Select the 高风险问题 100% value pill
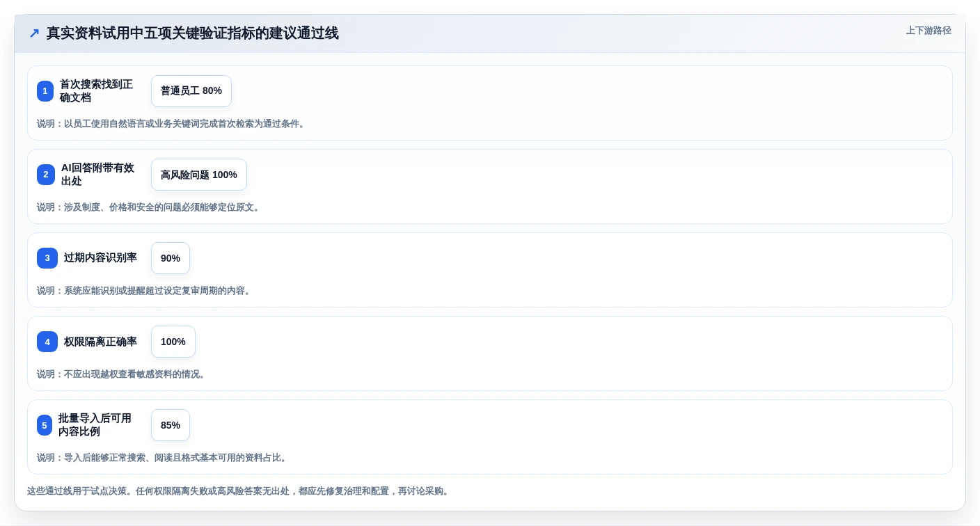This screenshot has height=526, width=980. click(199, 175)
